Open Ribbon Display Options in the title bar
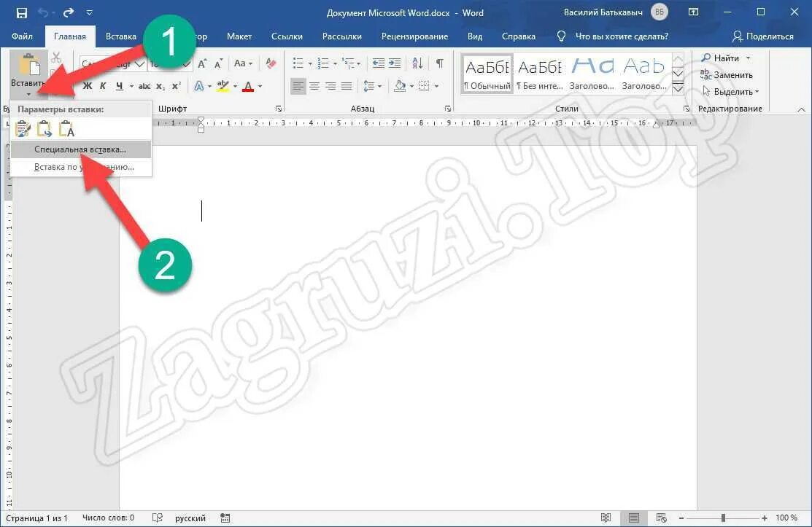812x527 pixels. click(693, 12)
